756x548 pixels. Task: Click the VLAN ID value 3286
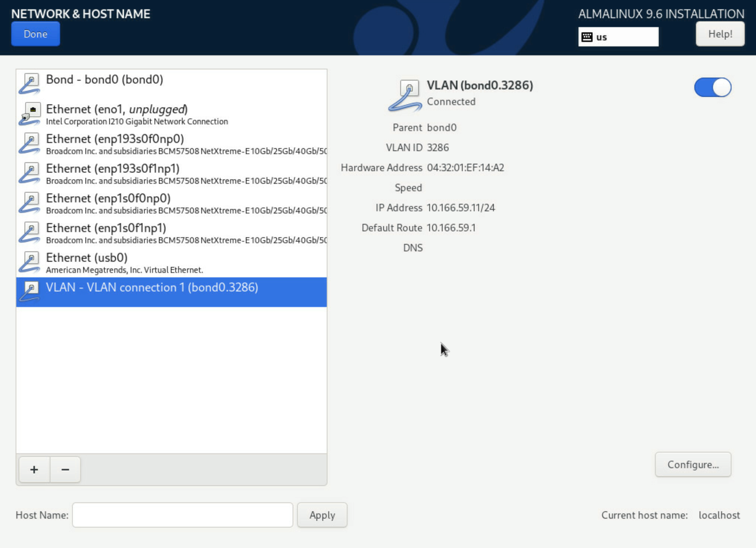click(438, 147)
